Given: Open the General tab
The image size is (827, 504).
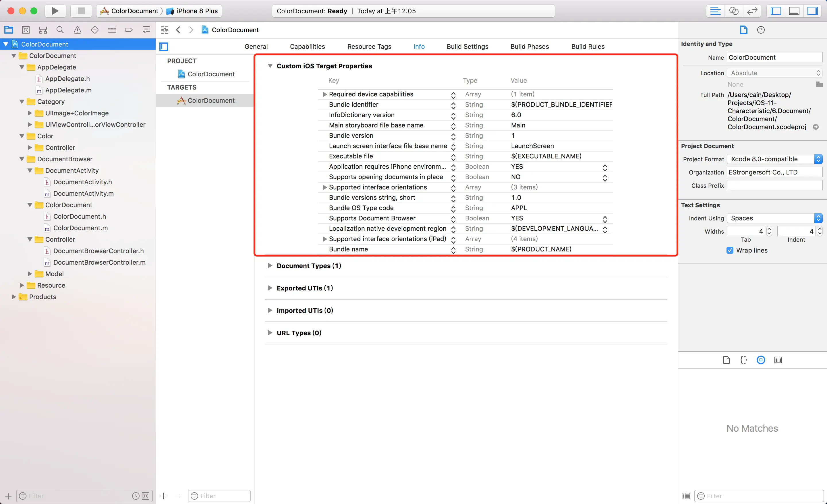Looking at the screenshot, I should click(256, 46).
